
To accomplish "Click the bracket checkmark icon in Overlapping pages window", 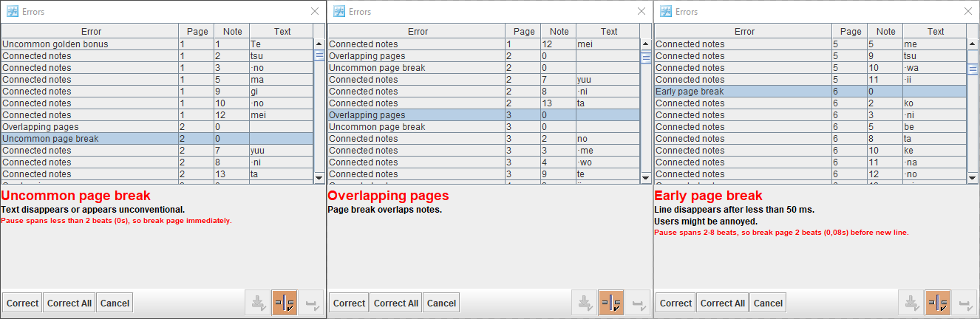I will [638, 303].
